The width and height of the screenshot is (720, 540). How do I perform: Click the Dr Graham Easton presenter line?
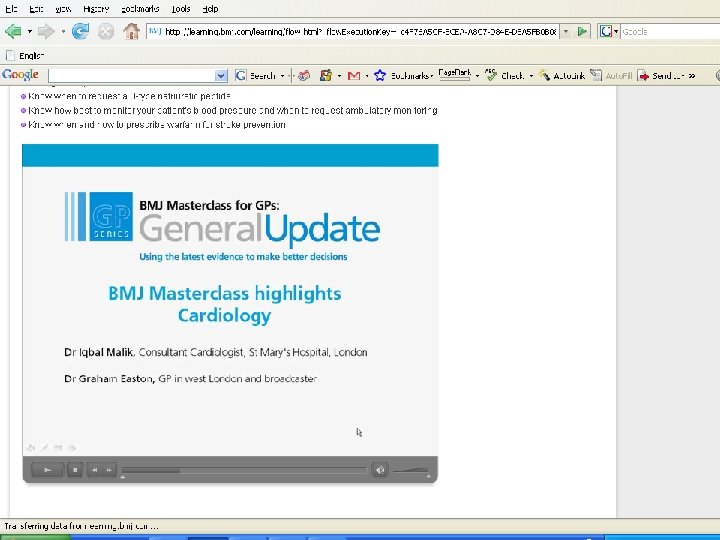point(191,378)
